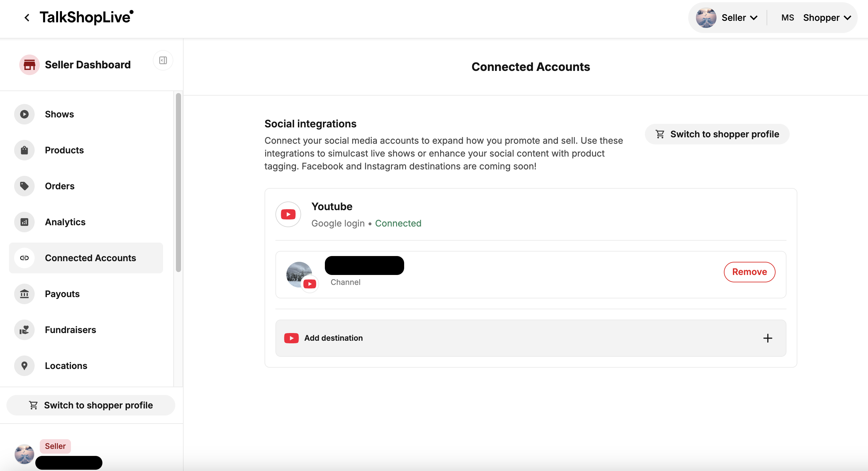Open the Payouts menu item

point(86,294)
